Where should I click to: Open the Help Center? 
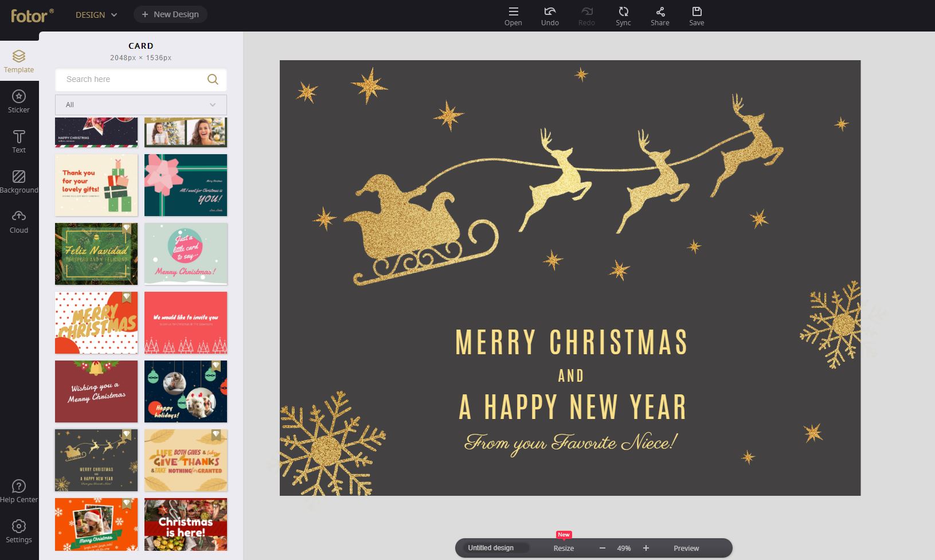click(x=19, y=491)
